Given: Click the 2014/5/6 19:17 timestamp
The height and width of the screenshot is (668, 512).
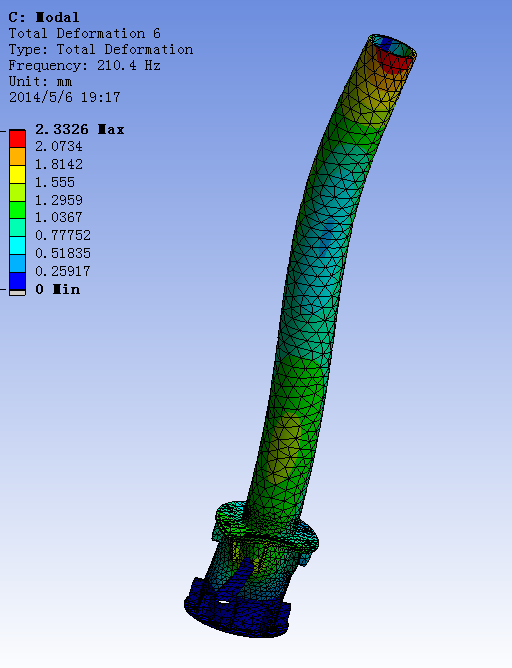Looking at the screenshot, I should point(65,98).
